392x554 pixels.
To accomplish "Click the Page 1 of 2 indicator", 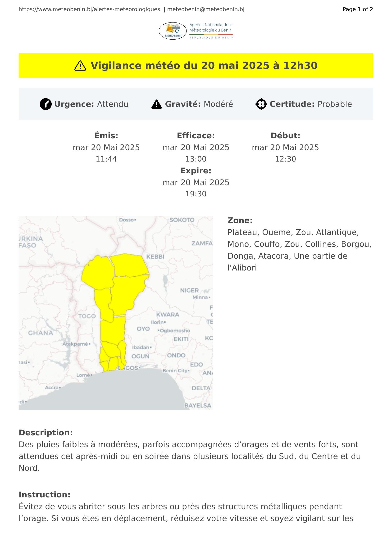I will coord(357,9).
